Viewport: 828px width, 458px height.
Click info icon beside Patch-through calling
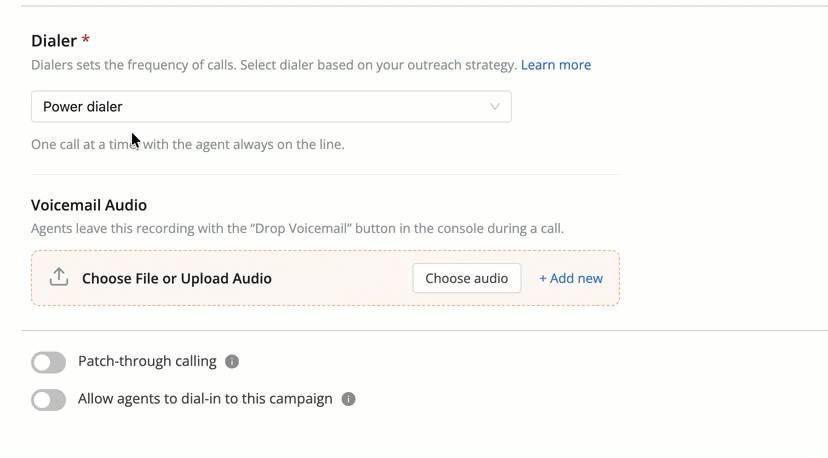click(232, 361)
